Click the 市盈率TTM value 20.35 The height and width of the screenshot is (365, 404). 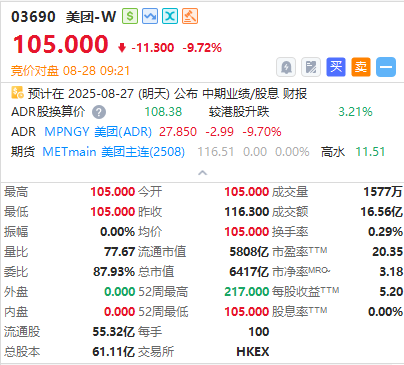tap(387, 252)
